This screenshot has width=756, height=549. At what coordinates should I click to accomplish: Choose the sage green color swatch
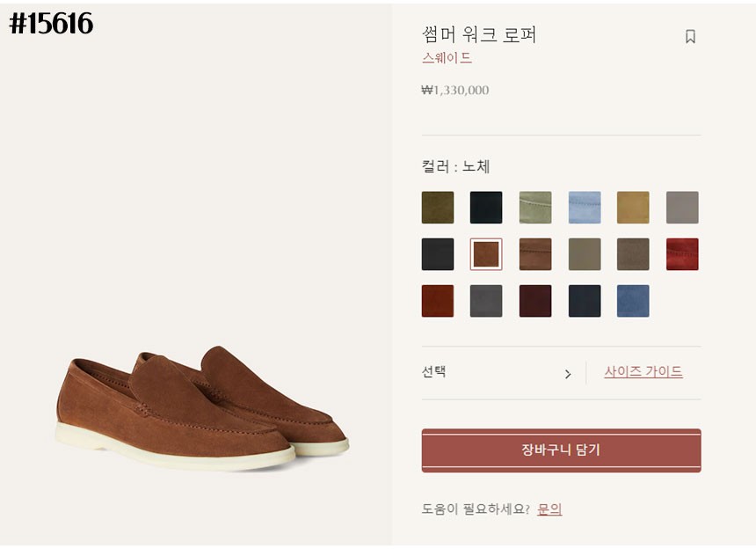tap(535, 208)
